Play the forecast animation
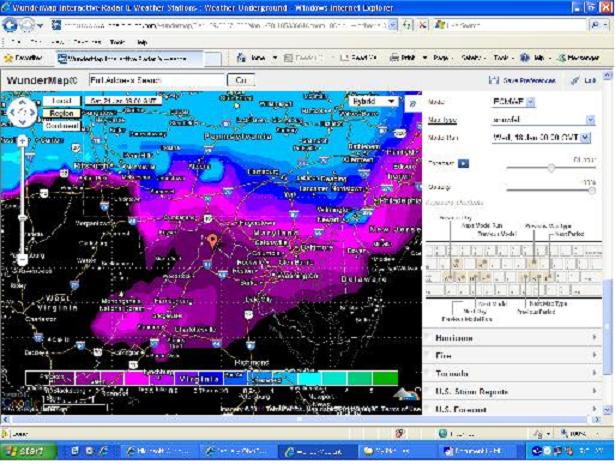 pyautogui.click(x=463, y=163)
